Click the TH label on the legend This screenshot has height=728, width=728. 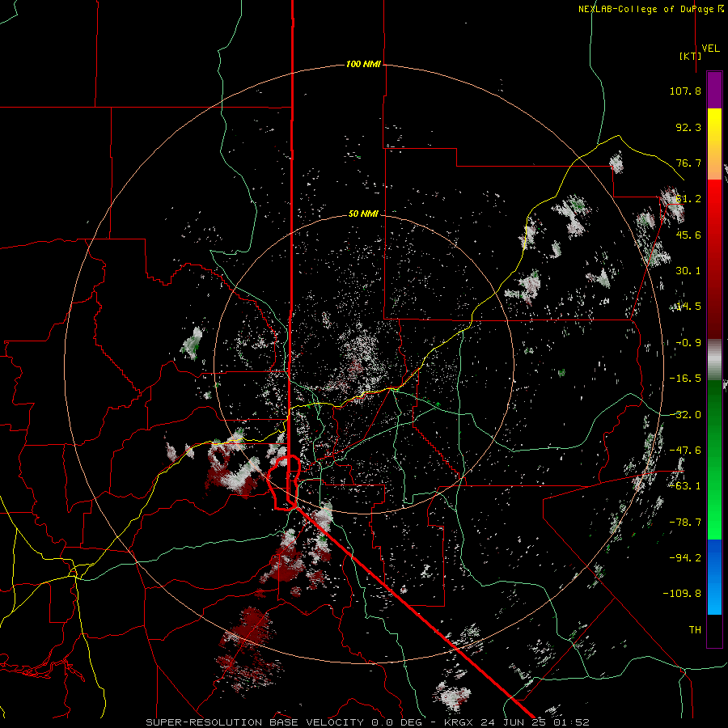tap(695, 630)
